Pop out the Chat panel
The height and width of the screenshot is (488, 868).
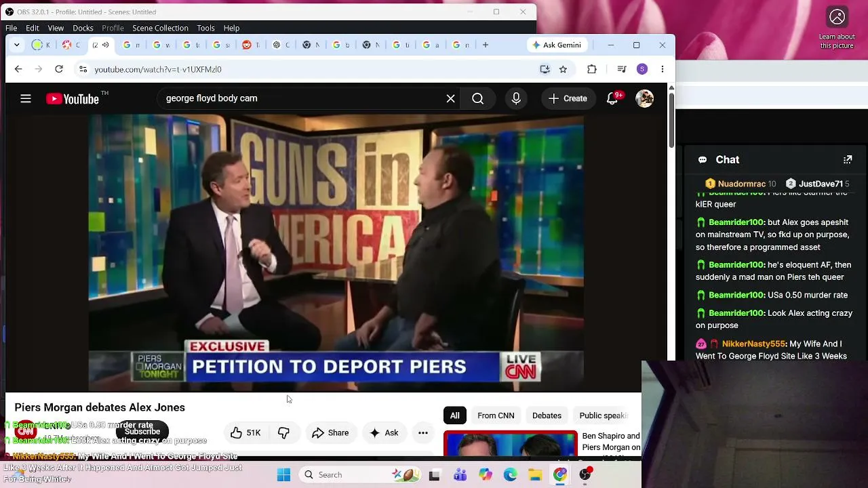tap(848, 160)
